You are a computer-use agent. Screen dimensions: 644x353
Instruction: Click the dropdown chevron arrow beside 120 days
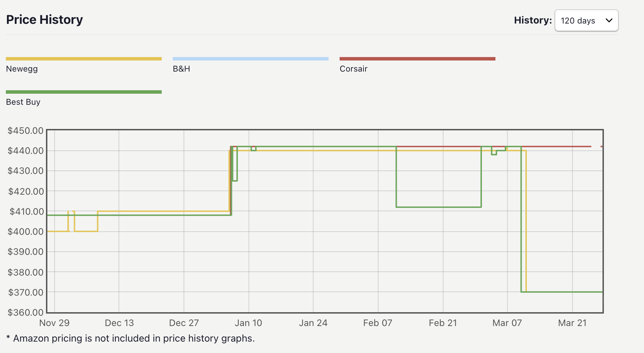pos(609,20)
